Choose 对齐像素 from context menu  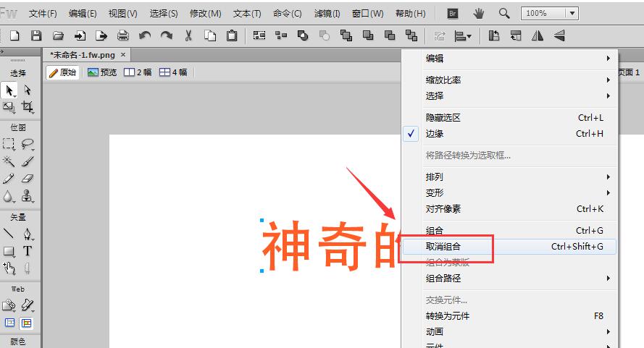[509, 209]
